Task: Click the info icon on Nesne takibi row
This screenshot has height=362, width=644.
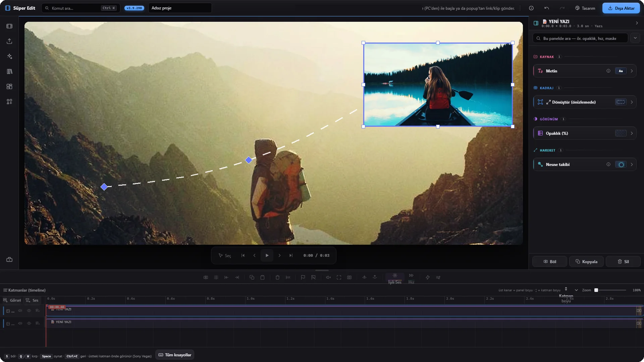Action: click(x=608, y=165)
